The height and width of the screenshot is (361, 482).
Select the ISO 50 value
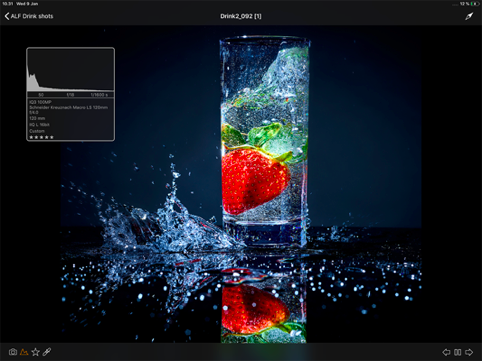41,95
